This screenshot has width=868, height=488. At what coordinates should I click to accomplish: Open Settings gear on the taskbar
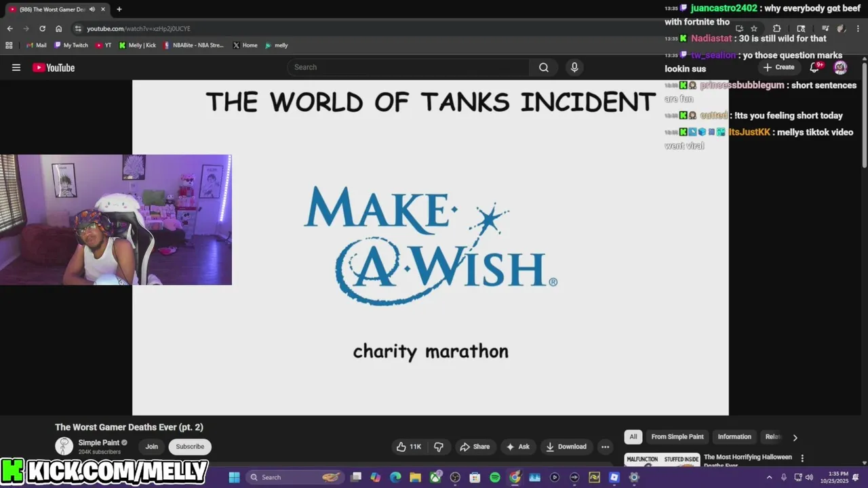634,477
